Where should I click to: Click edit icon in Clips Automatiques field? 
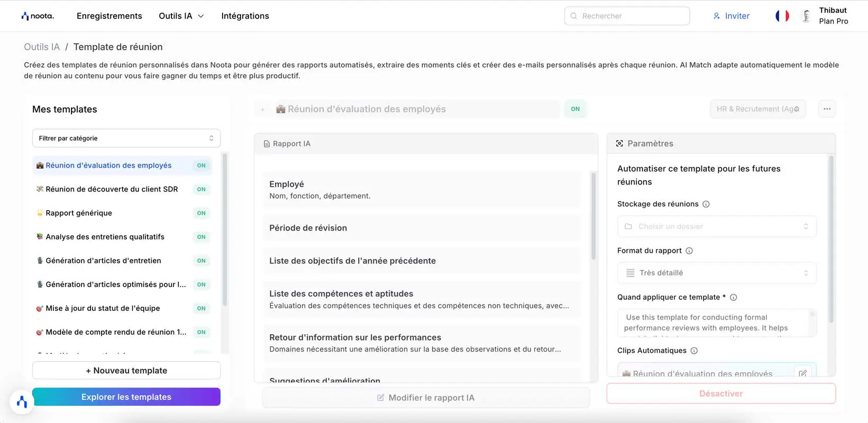[x=802, y=373]
